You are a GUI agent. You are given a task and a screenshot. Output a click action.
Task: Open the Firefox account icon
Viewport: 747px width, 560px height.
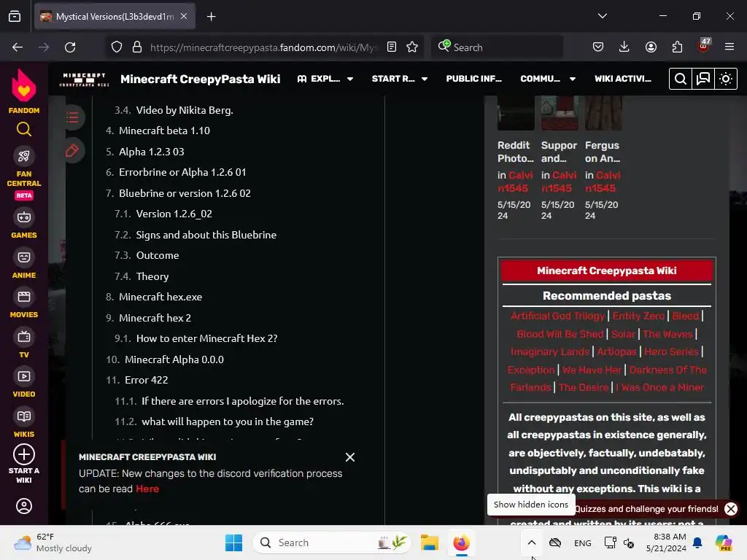651,47
